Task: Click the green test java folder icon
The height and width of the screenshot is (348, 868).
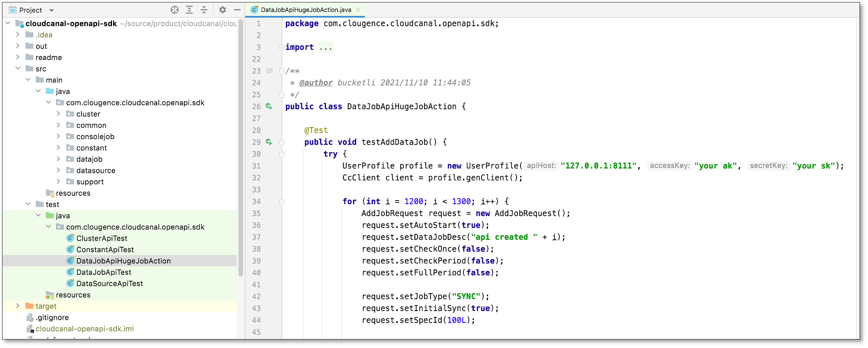Action: [x=50, y=215]
